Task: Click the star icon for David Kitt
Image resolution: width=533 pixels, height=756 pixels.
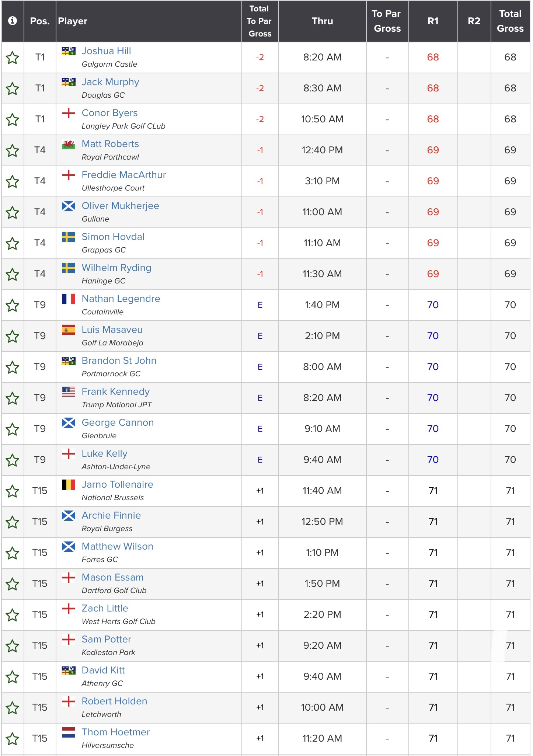Action: 13,677
